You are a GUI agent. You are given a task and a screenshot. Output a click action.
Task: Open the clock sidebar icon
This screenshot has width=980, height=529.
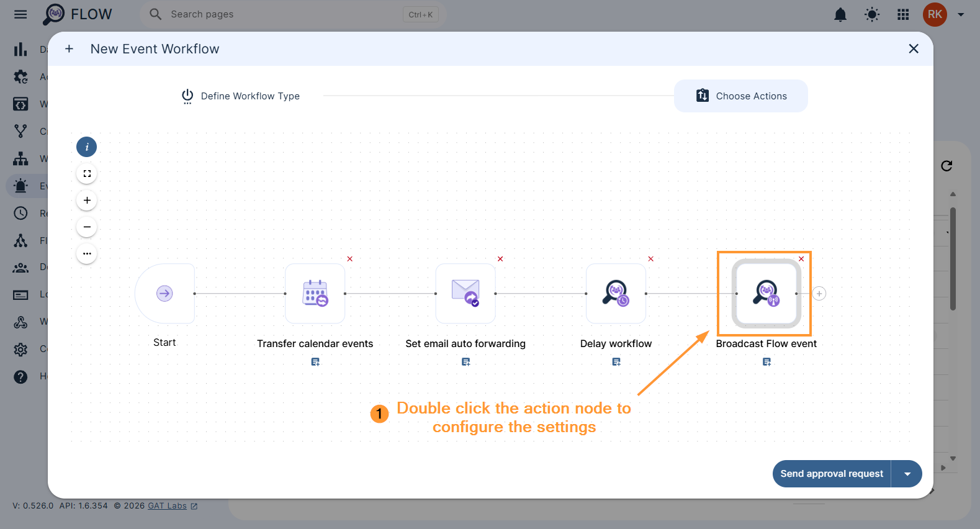20,213
